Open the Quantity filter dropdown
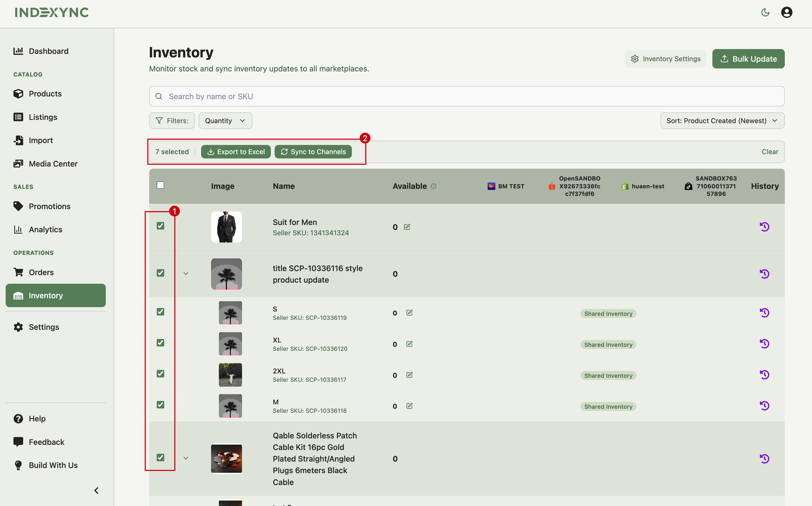 click(x=225, y=120)
